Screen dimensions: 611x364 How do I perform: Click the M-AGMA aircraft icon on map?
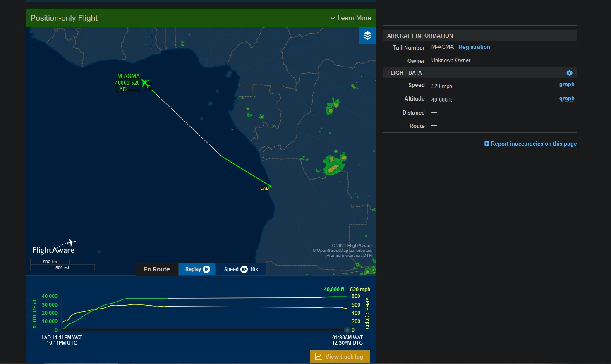[x=146, y=84]
